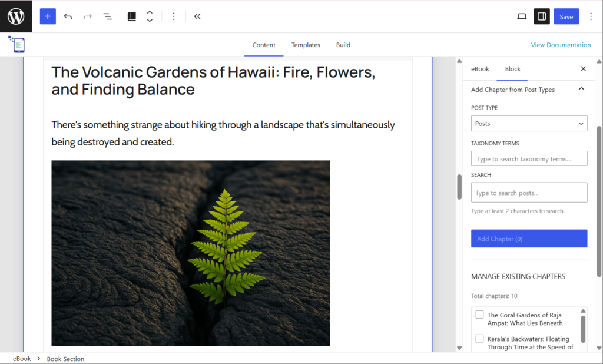The height and width of the screenshot is (364, 603).
Task: Save the eBook
Action: tap(566, 16)
